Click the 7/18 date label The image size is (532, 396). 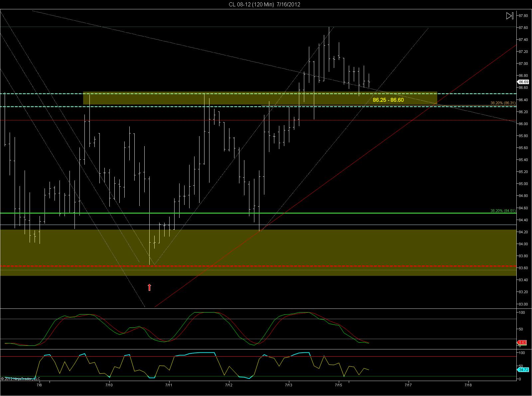point(468,385)
